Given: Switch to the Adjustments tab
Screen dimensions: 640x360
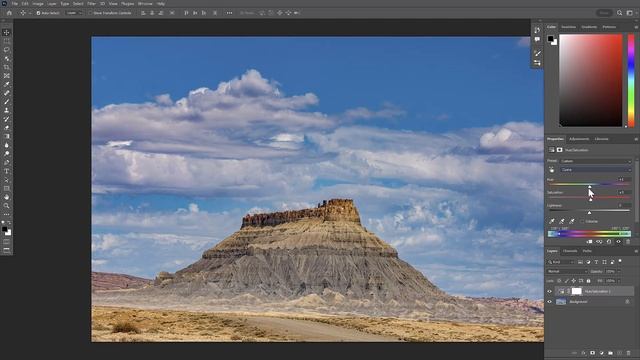Looking at the screenshot, I should click(x=579, y=139).
